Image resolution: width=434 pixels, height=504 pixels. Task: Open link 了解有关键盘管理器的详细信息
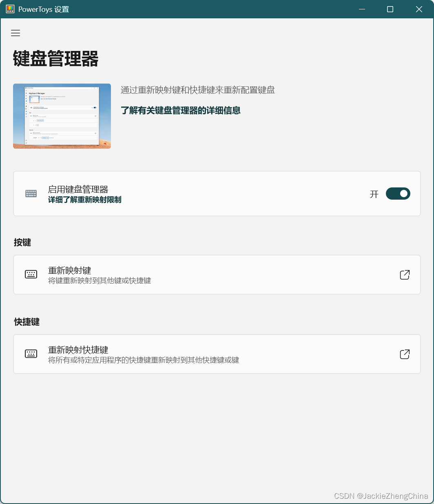coord(181,110)
